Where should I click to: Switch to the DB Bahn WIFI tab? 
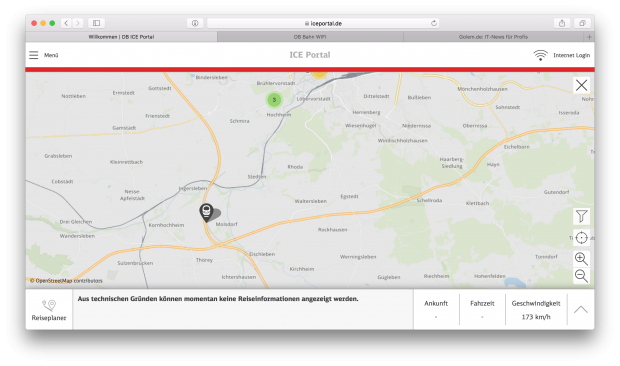(310, 37)
